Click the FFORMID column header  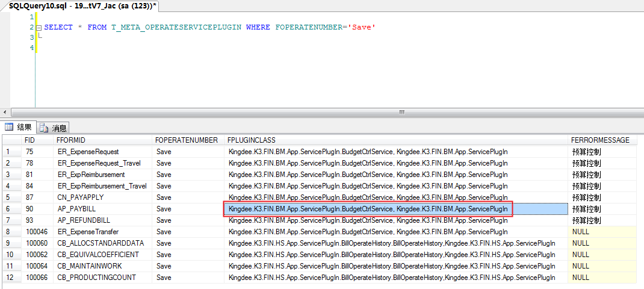pos(103,140)
